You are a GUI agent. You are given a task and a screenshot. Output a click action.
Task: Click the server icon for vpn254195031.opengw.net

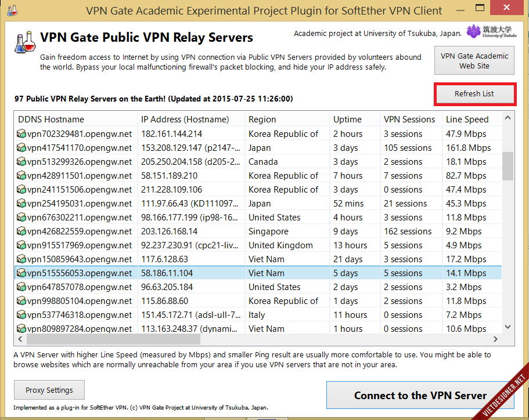tap(21, 203)
